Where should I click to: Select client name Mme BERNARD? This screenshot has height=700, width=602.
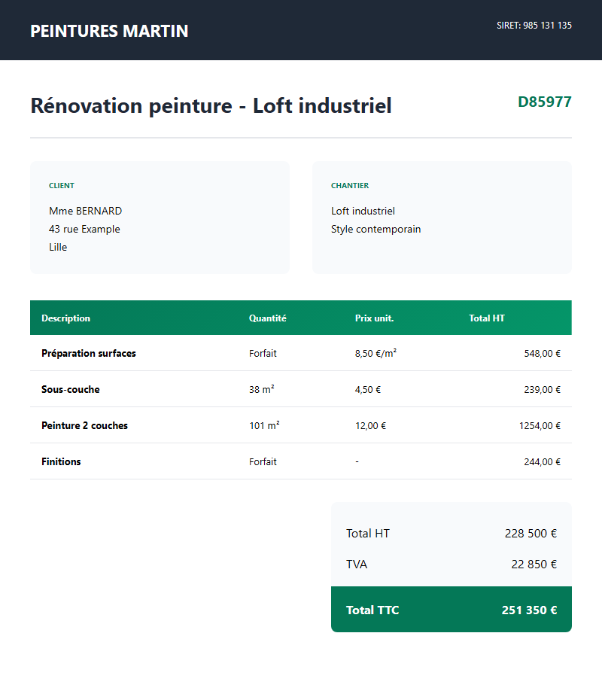[x=85, y=212]
